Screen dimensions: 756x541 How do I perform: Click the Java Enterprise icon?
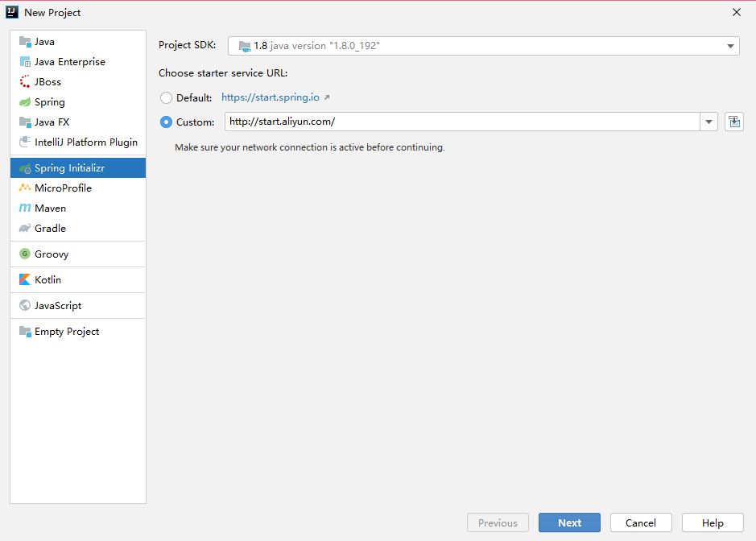[x=25, y=62]
